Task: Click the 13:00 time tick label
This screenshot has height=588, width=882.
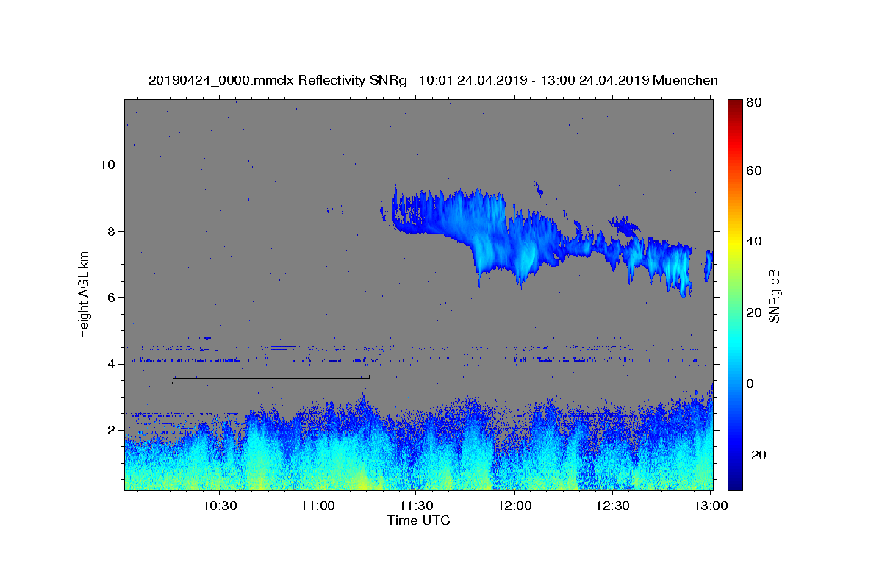Action: tap(711, 506)
